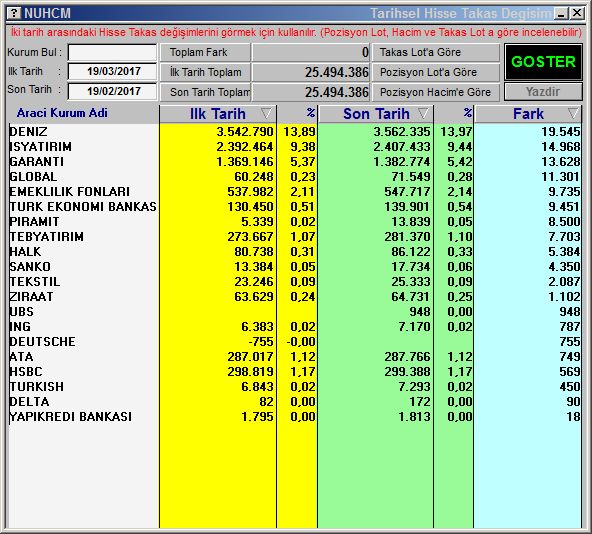Select the DENIZ row
The image size is (592, 534).
pyautogui.click(x=294, y=131)
